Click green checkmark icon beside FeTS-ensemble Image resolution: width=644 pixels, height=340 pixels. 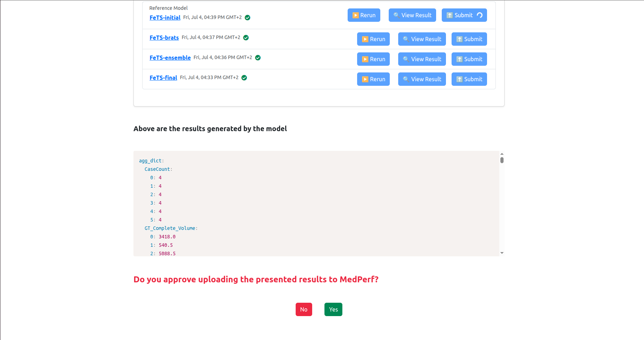pos(258,58)
